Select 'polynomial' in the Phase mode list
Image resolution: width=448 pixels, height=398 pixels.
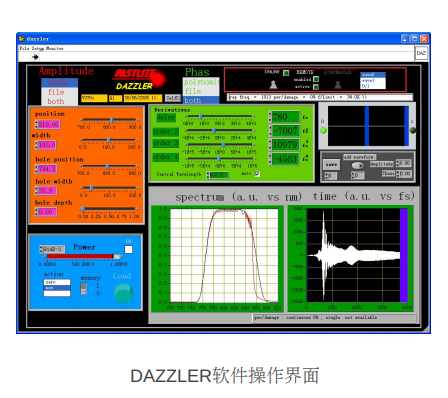[201, 82]
